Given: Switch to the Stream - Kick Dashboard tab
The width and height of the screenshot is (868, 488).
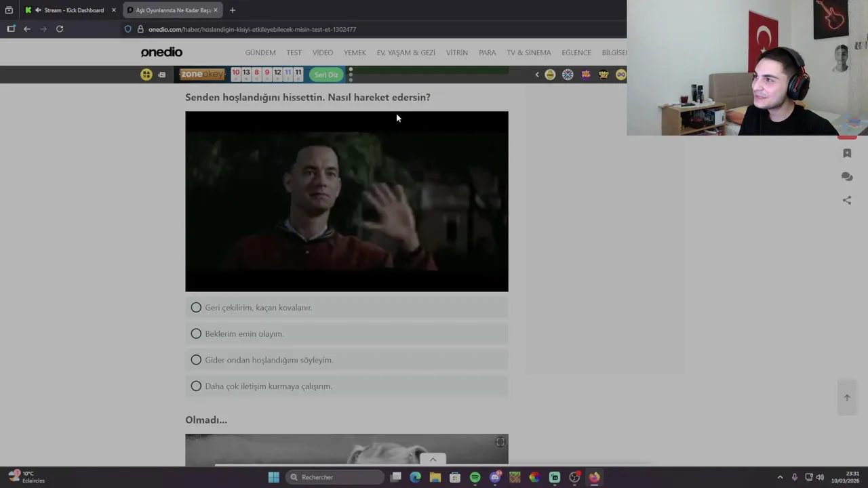Looking at the screenshot, I should point(71,10).
